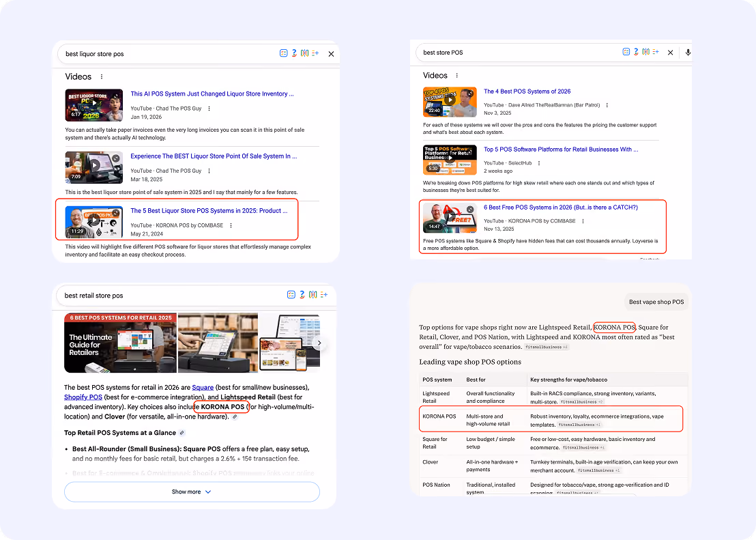Click question mark icon in 'best store POS' bar
This screenshot has width=756, height=540.
point(636,52)
